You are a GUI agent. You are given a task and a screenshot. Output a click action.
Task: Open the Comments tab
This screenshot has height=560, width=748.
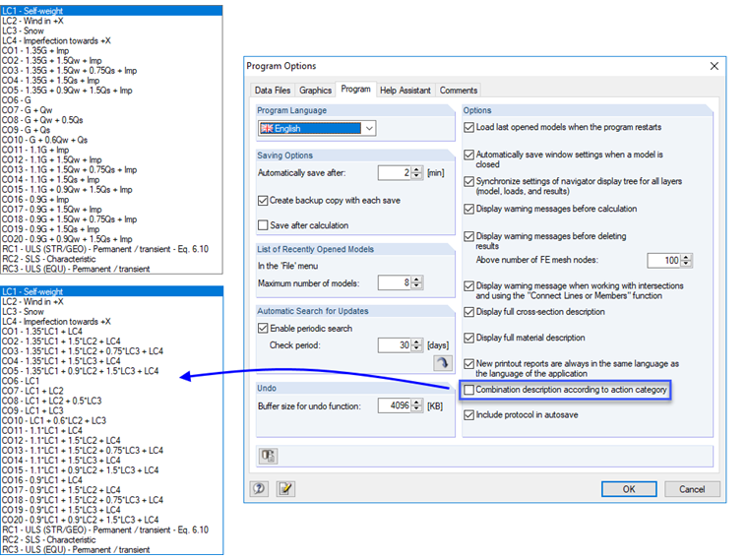coord(459,91)
